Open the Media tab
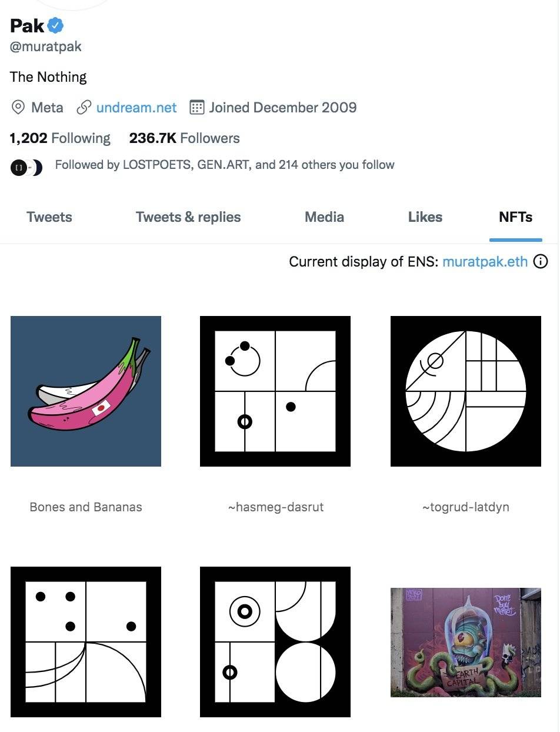 pyautogui.click(x=324, y=217)
